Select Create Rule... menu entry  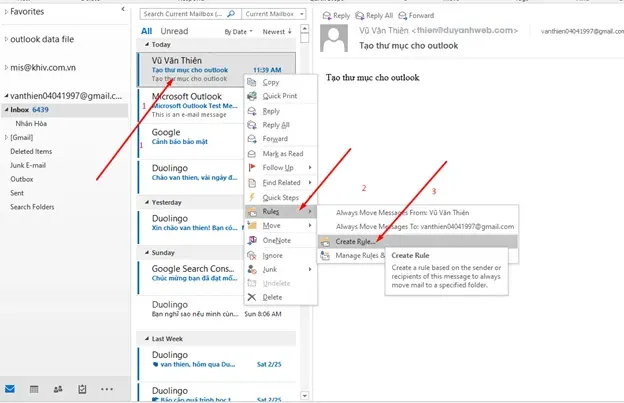[x=418, y=241]
